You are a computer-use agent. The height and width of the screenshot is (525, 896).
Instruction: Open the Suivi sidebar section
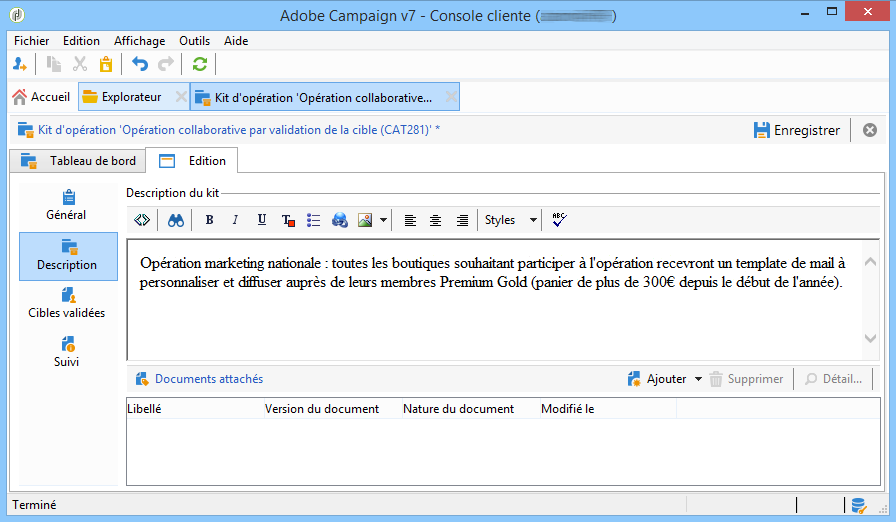(67, 352)
